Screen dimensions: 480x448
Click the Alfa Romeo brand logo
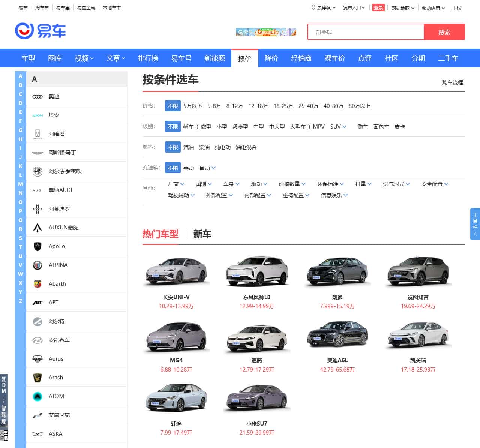37,172
